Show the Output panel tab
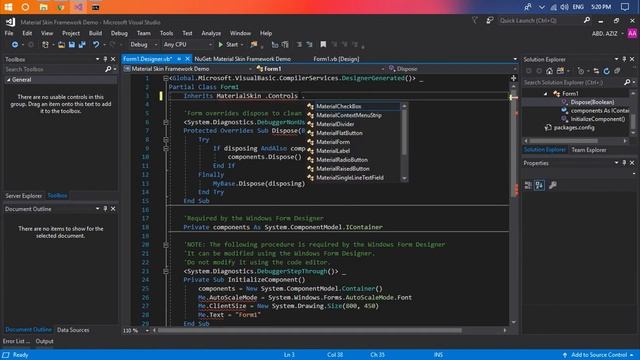Screen dimensions: 640x360 click(x=44, y=341)
